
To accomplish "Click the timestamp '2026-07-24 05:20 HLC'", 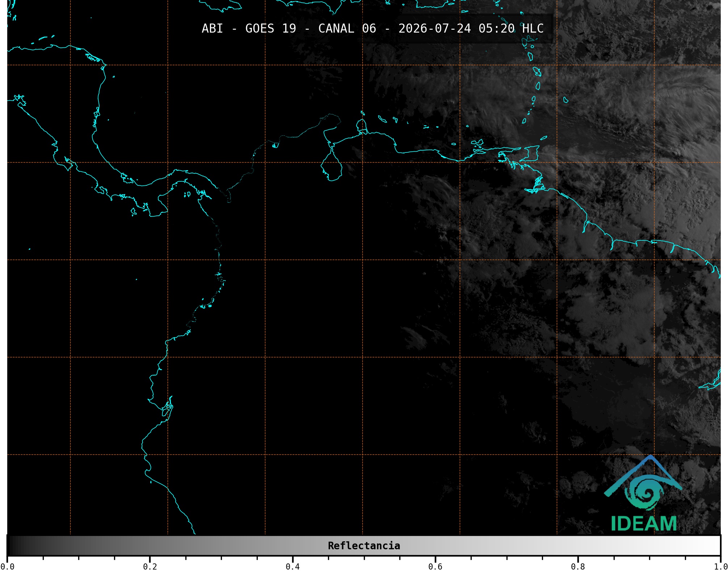I will point(471,28).
